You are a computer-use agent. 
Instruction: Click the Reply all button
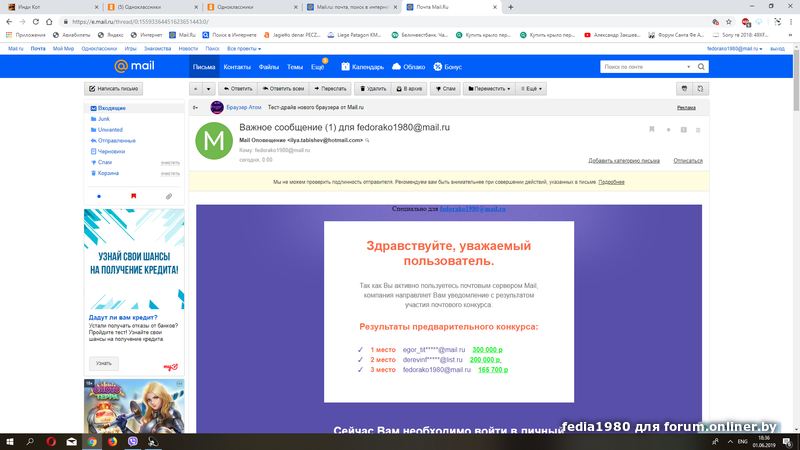[283, 89]
